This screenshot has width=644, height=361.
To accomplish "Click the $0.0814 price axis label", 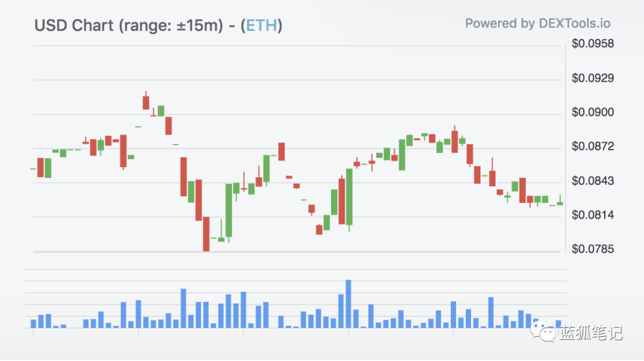I will pos(592,215).
